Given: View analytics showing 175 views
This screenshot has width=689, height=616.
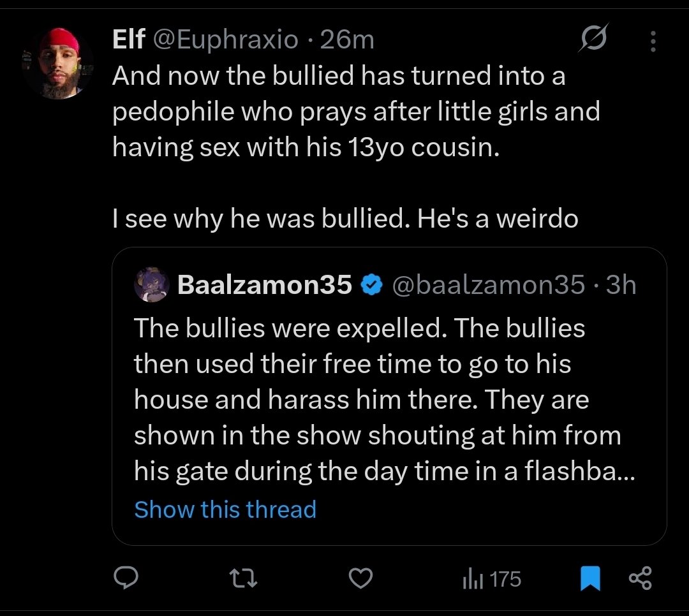Looking at the screenshot, I should (x=492, y=578).
